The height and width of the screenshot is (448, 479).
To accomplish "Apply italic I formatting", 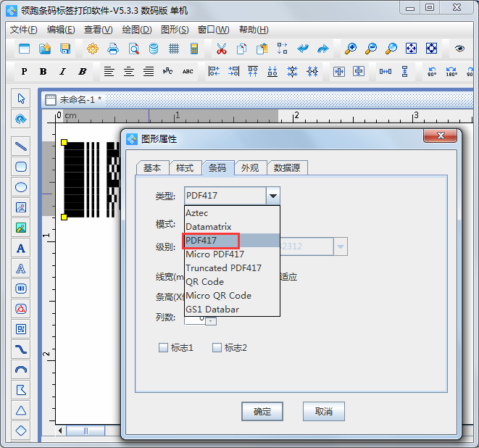I will 62,72.
